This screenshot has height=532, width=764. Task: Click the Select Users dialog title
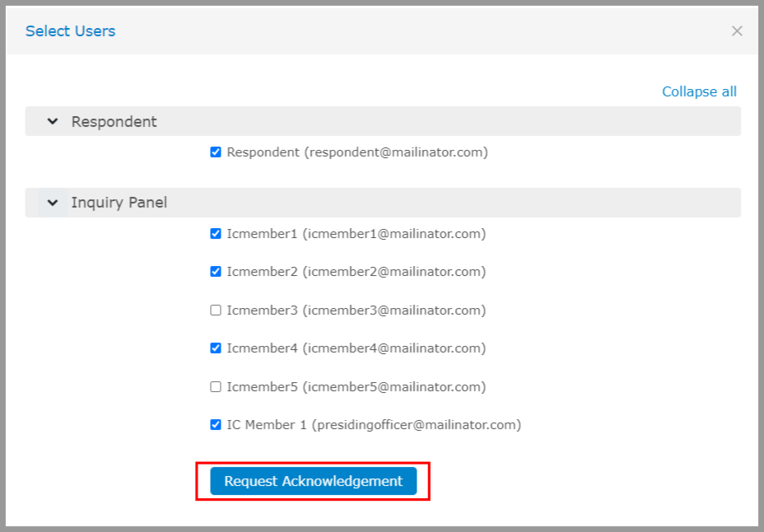(70, 31)
